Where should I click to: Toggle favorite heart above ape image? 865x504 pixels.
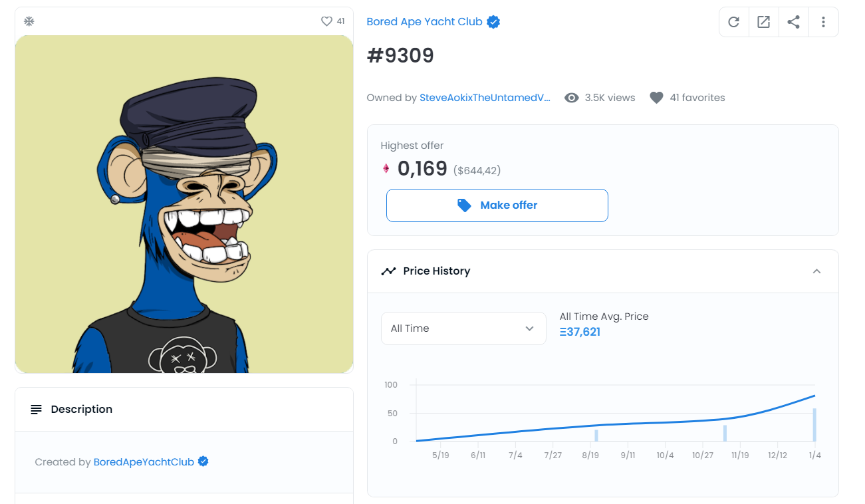(326, 21)
